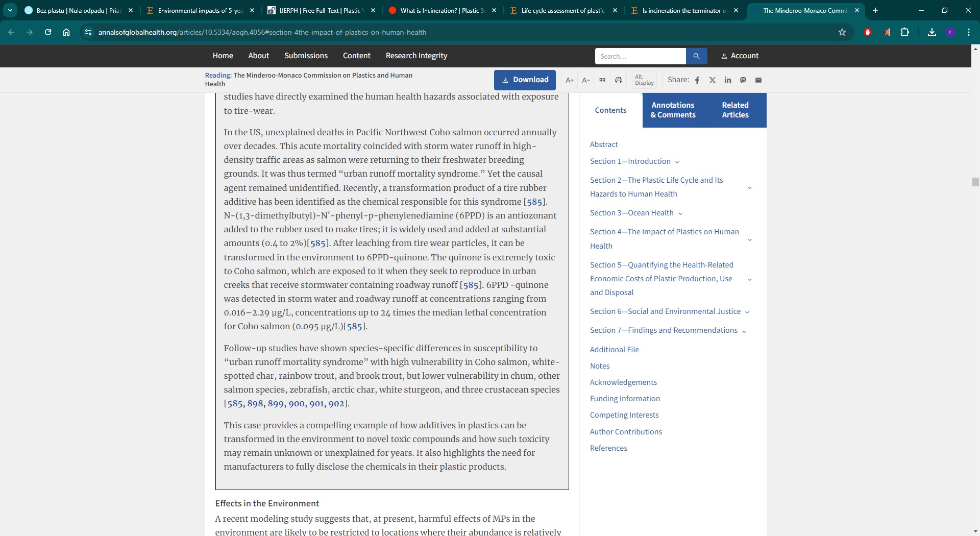Open the Submissions menu item
This screenshot has height=536, width=980.
click(306, 56)
